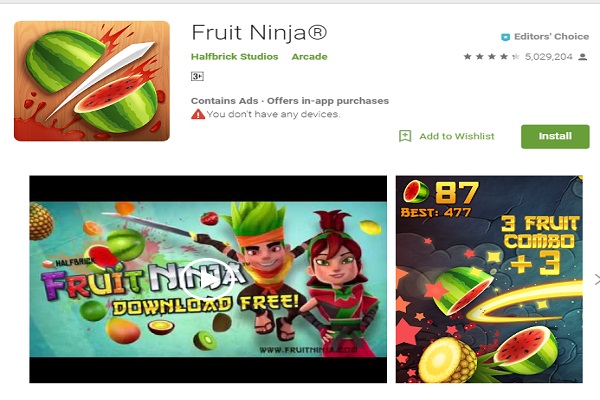The width and height of the screenshot is (600, 400).
Task: Play the Fruit Ninja trailer video
Action: (208, 280)
